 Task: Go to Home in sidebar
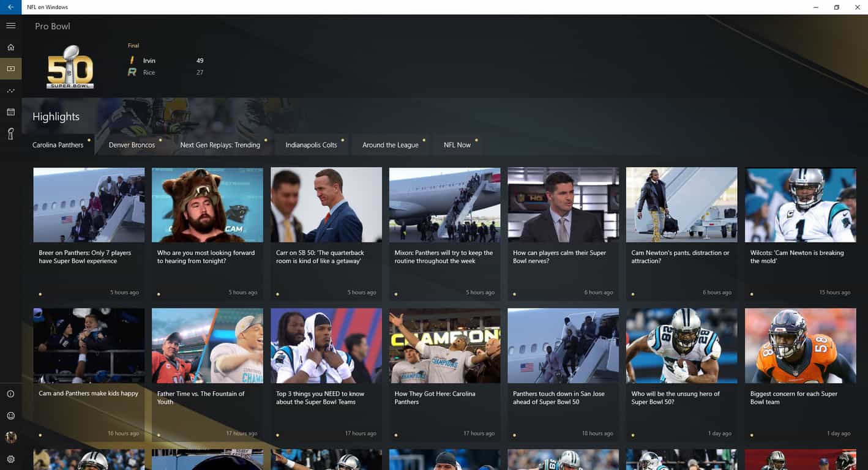(x=10, y=47)
